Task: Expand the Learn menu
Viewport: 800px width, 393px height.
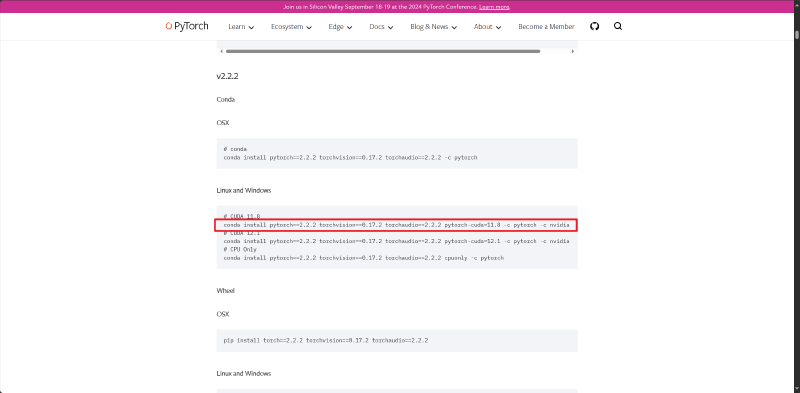Action: [241, 27]
